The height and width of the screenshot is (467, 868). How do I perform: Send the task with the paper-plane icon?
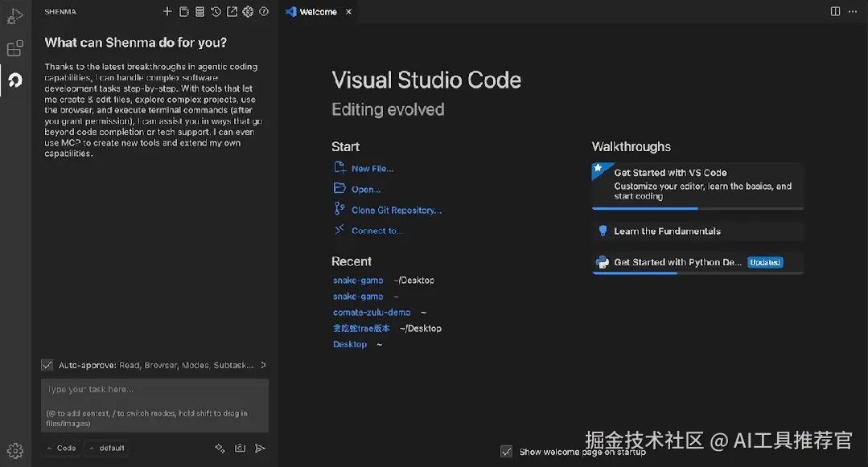click(x=260, y=449)
